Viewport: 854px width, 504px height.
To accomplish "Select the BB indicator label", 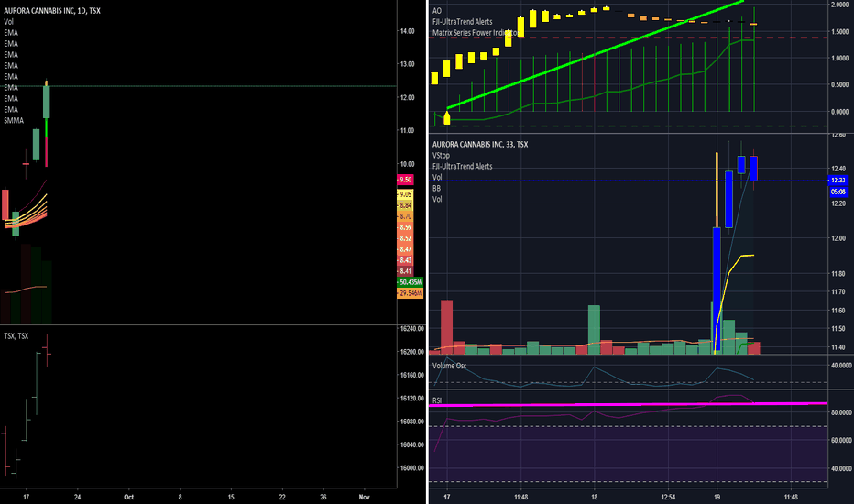I will (x=436, y=188).
